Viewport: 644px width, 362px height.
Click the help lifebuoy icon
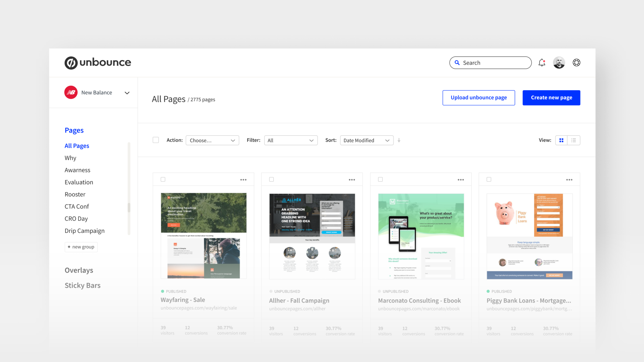tap(576, 63)
